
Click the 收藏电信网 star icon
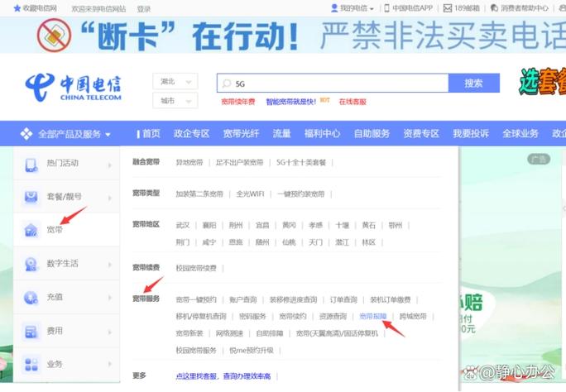coord(17,8)
